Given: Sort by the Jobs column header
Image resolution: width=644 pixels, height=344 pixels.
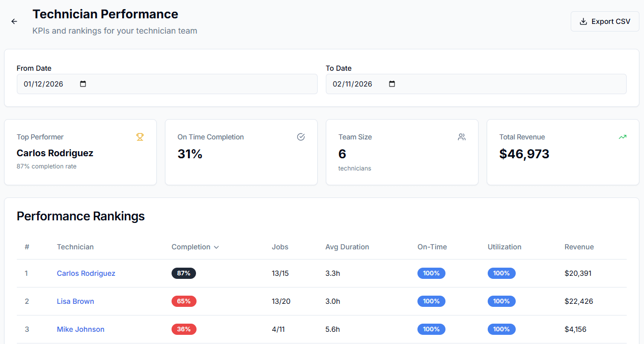Looking at the screenshot, I should point(280,247).
